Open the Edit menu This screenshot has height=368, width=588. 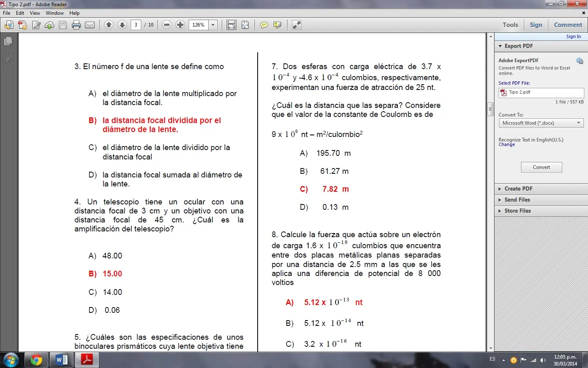20,13
